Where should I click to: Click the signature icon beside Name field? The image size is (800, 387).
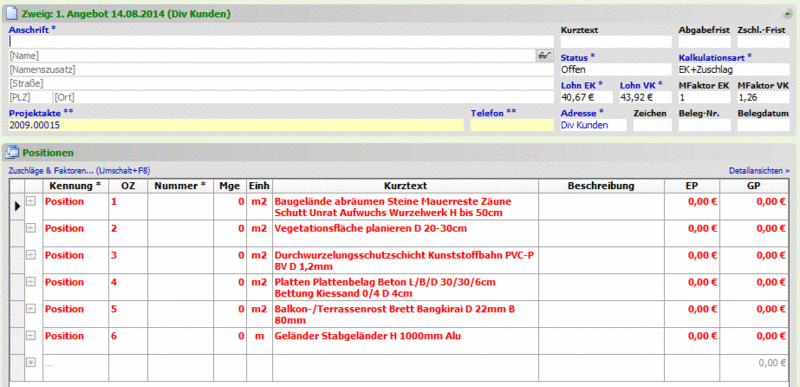[x=545, y=56]
